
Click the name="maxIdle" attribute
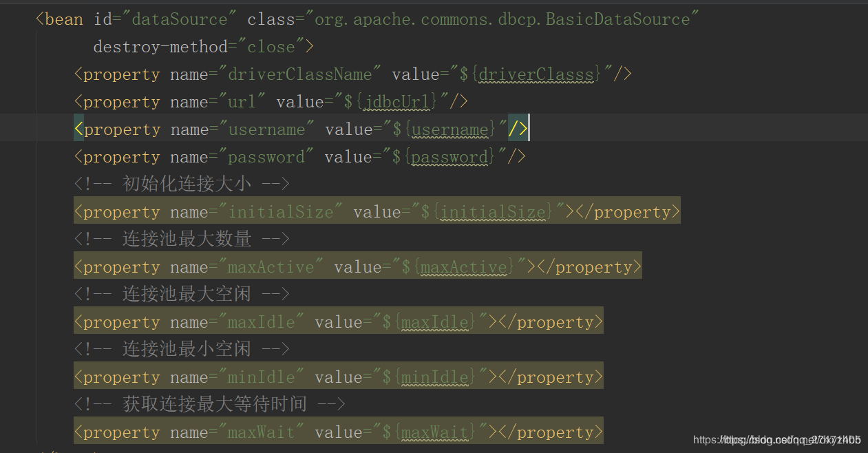pos(237,322)
